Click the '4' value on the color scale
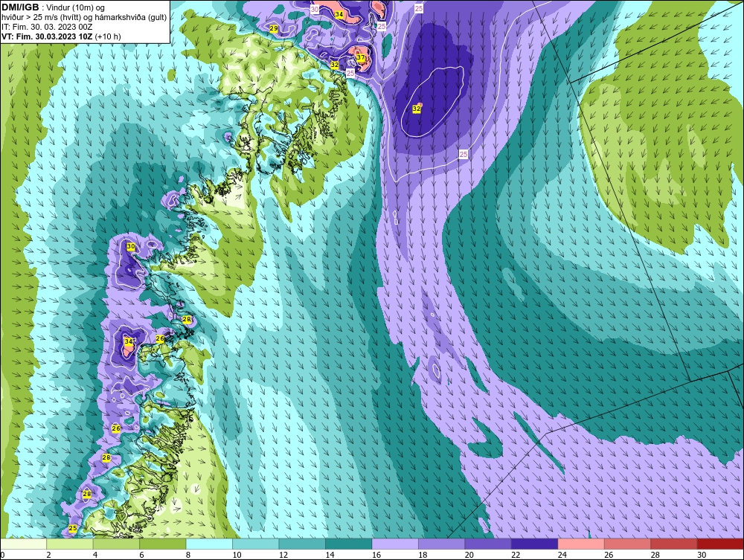This screenshot has height=560, width=744. 95,555
